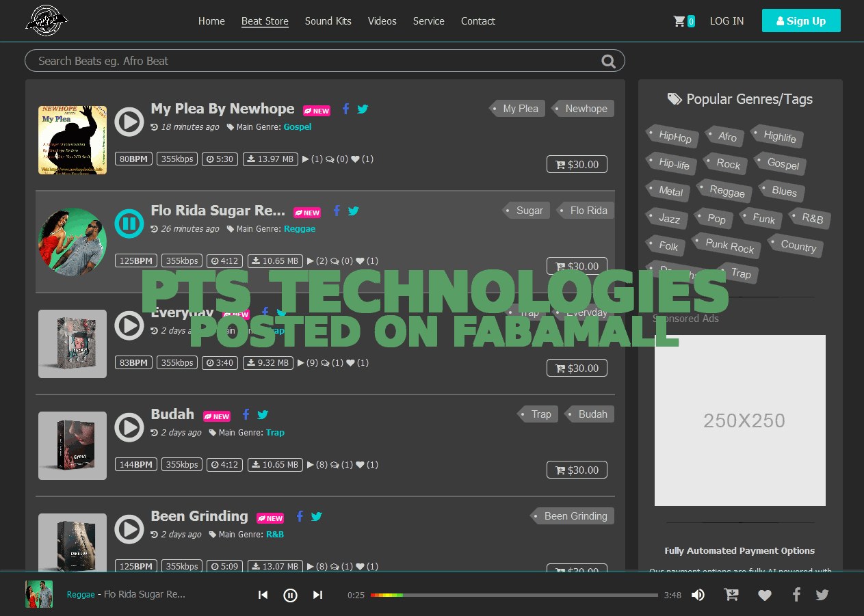Go to the Home page
The height and width of the screenshot is (616, 864).
pos(211,21)
